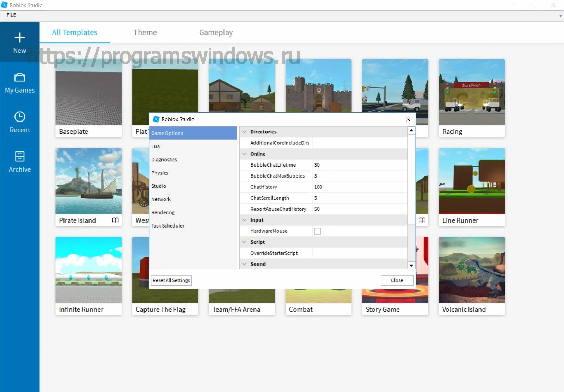
Task: Open the Story Game template
Action: (395, 303)
